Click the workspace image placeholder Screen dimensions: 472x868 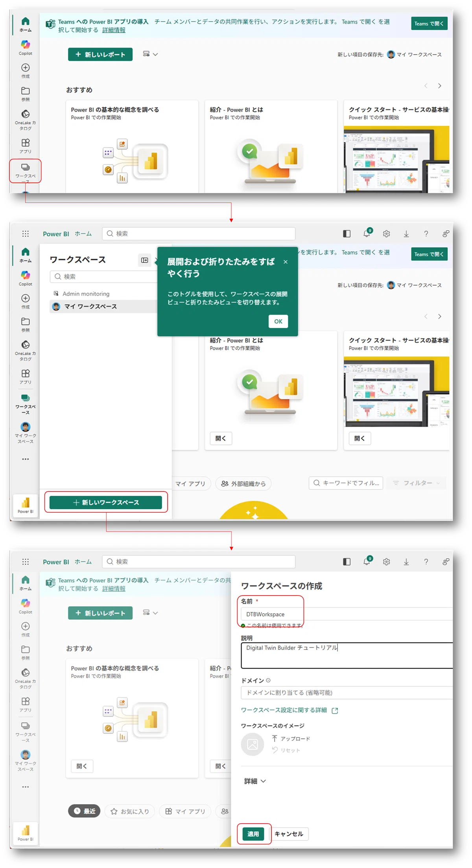tap(252, 744)
